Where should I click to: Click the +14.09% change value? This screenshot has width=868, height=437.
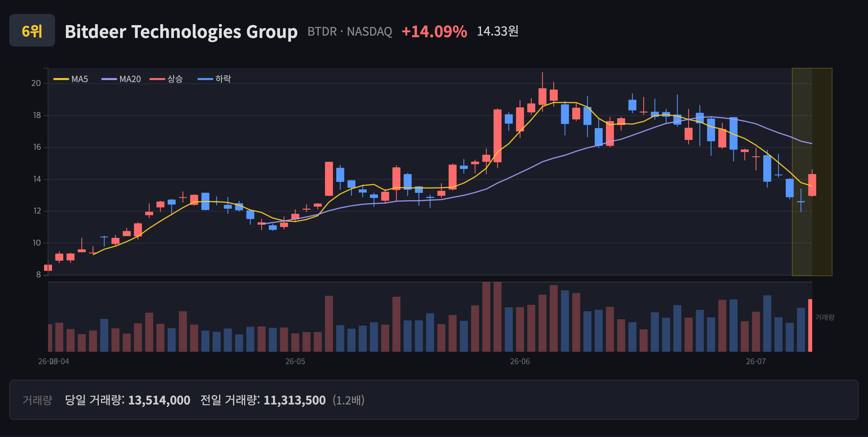click(x=434, y=31)
